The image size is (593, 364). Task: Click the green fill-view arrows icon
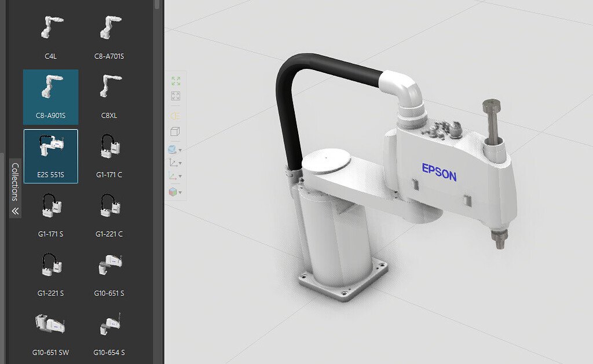click(176, 81)
